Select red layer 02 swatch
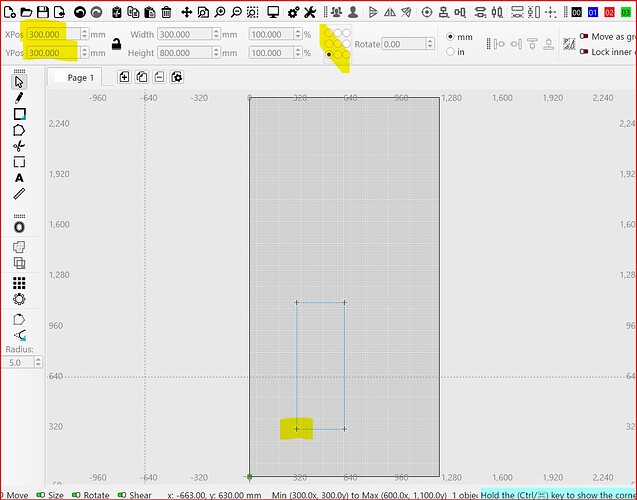 (x=609, y=13)
